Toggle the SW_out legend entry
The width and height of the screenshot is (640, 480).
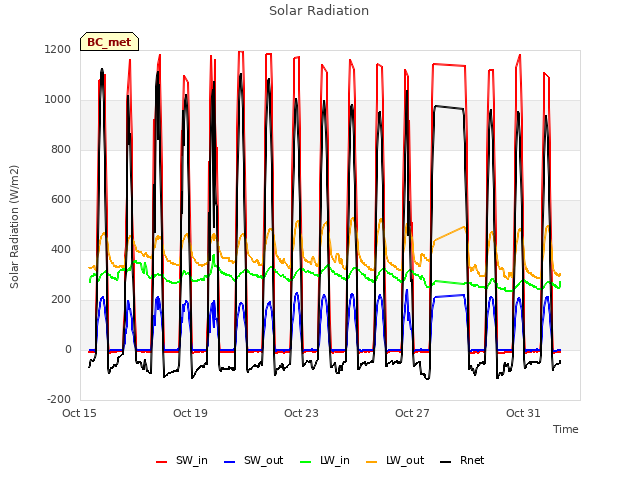[x=253, y=460]
